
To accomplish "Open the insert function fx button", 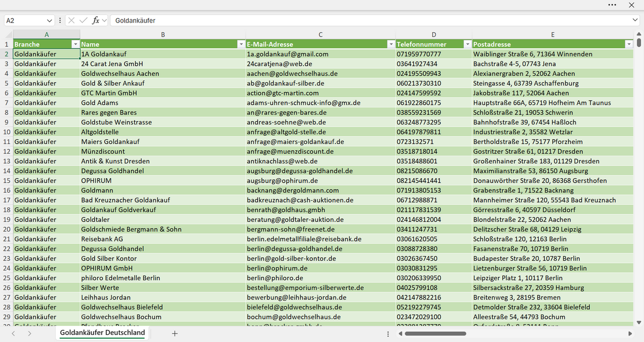I will coord(96,20).
